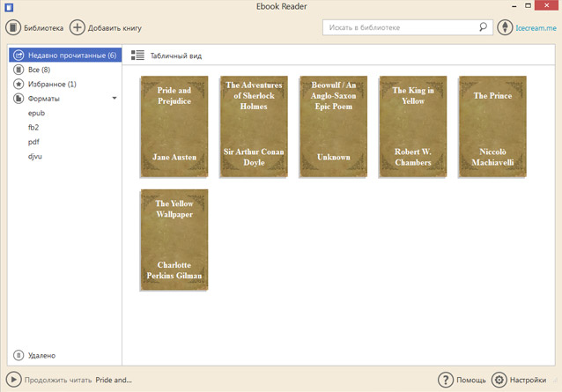Open the Library (Библиотека) icon
The height and width of the screenshot is (392, 562).
(x=13, y=27)
